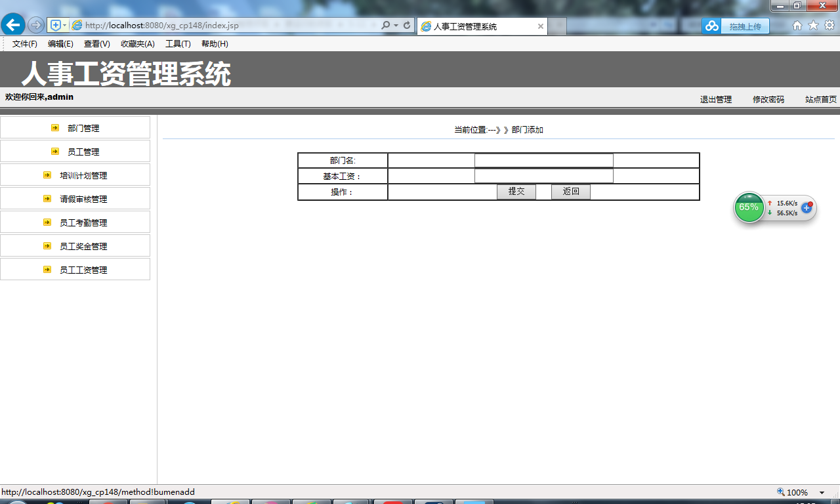Open the 帮助(H) menu
The image size is (840, 504).
(215, 44)
